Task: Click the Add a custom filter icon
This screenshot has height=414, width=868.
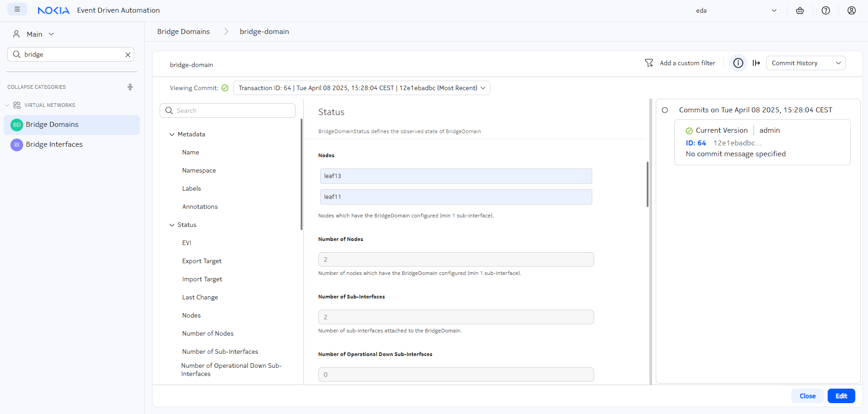Action: point(649,63)
